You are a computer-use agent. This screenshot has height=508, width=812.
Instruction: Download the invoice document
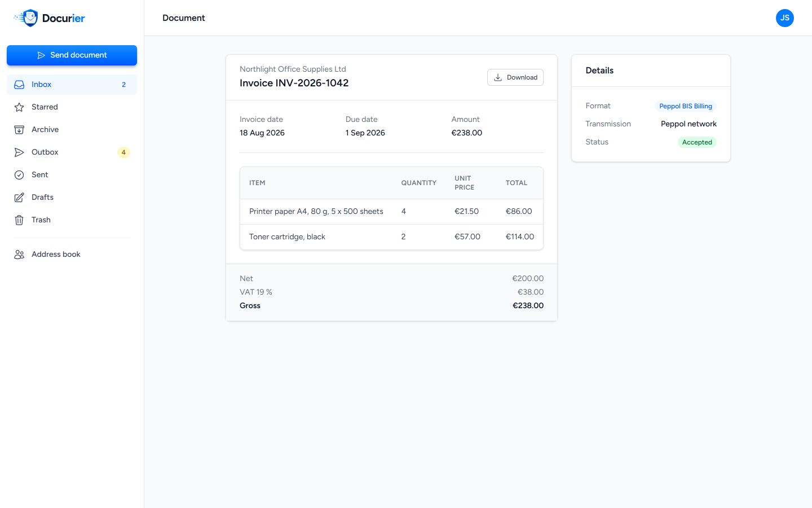coord(515,77)
